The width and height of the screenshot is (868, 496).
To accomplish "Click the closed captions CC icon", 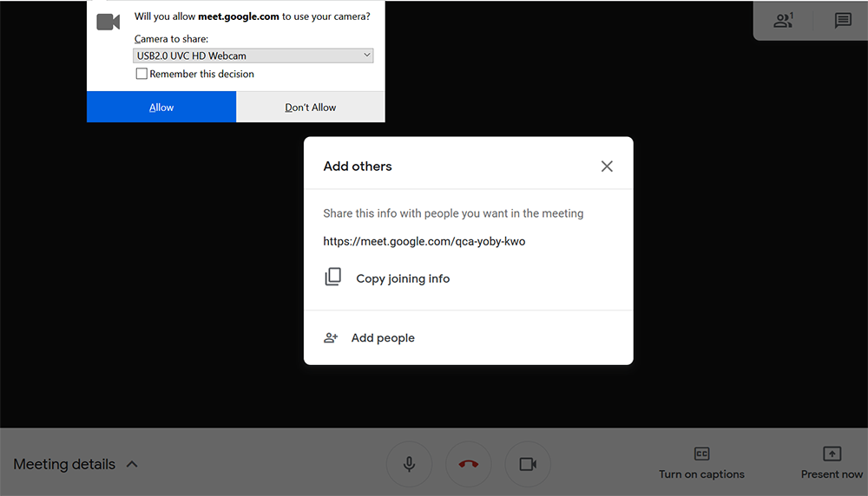I will pyautogui.click(x=701, y=454).
